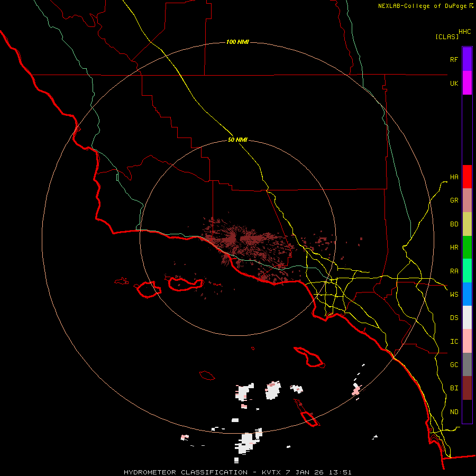
Task: Click the GR legend label
Action: point(454,200)
